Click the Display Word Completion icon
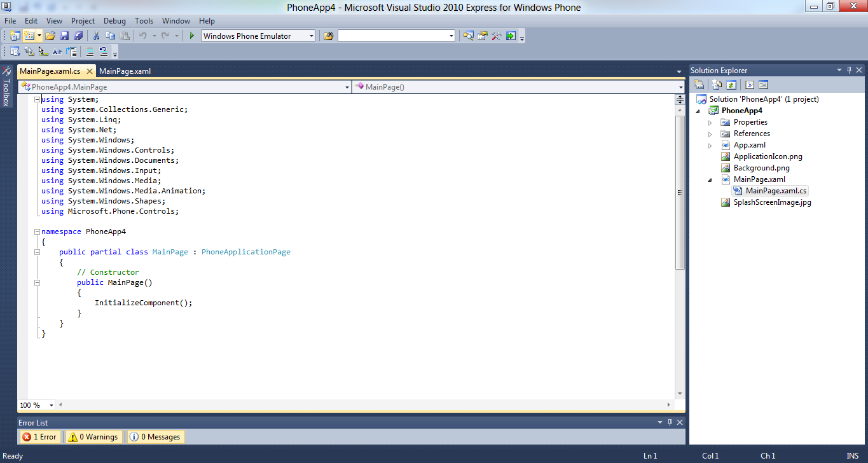 [x=57, y=52]
